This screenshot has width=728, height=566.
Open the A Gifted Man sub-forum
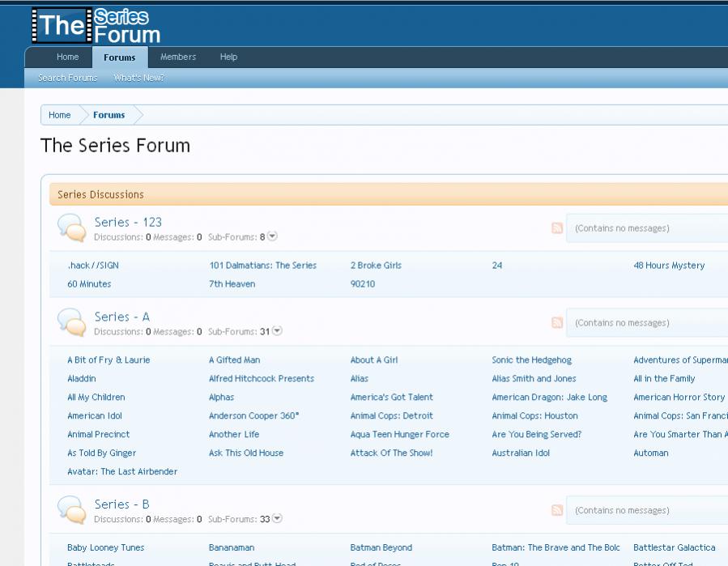coord(235,360)
